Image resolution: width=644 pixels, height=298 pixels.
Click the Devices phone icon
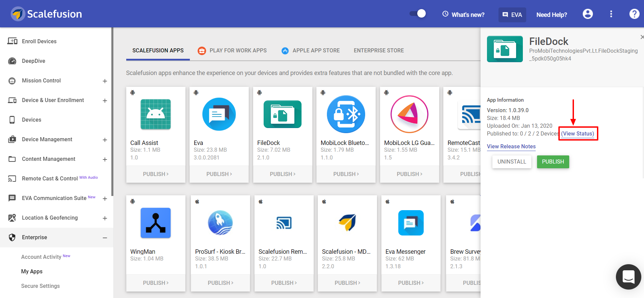click(12, 120)
